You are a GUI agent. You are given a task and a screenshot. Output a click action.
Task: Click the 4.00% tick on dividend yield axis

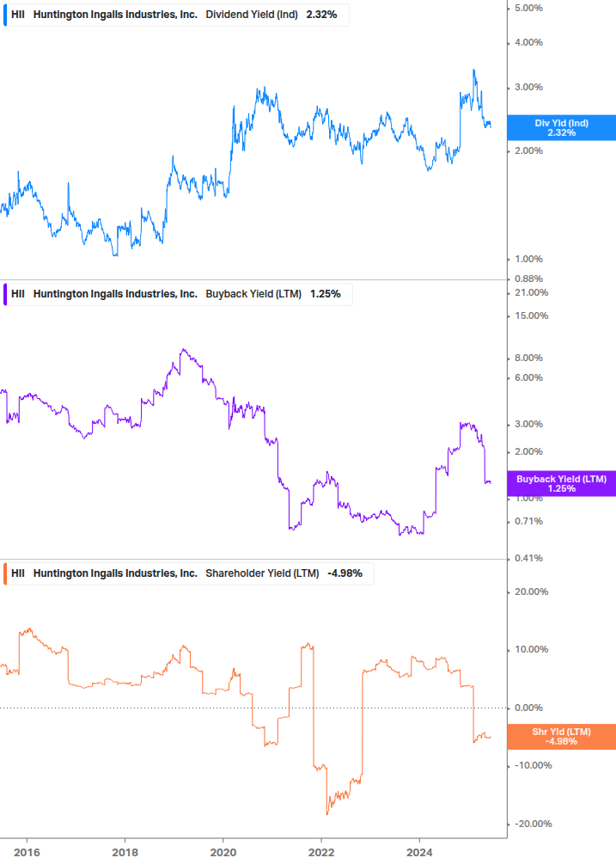point(528,42)
